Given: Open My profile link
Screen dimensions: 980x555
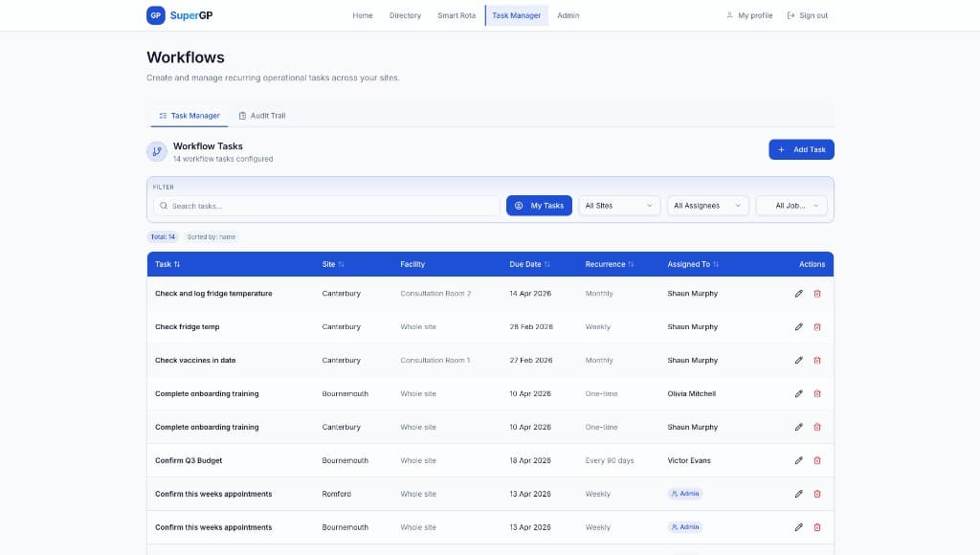Looking at the screenshot, I should [x=749, y=15].
